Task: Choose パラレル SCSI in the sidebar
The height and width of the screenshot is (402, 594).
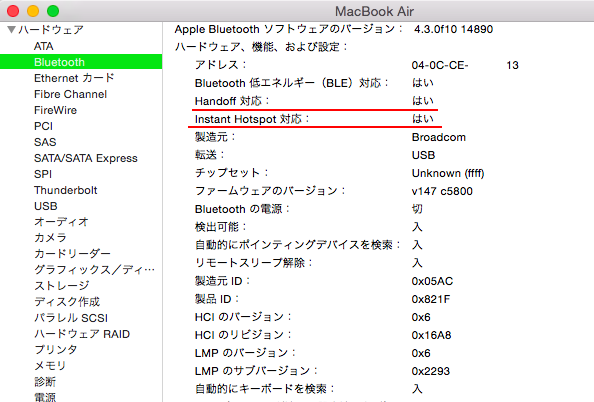Action: tap(71, 318)
